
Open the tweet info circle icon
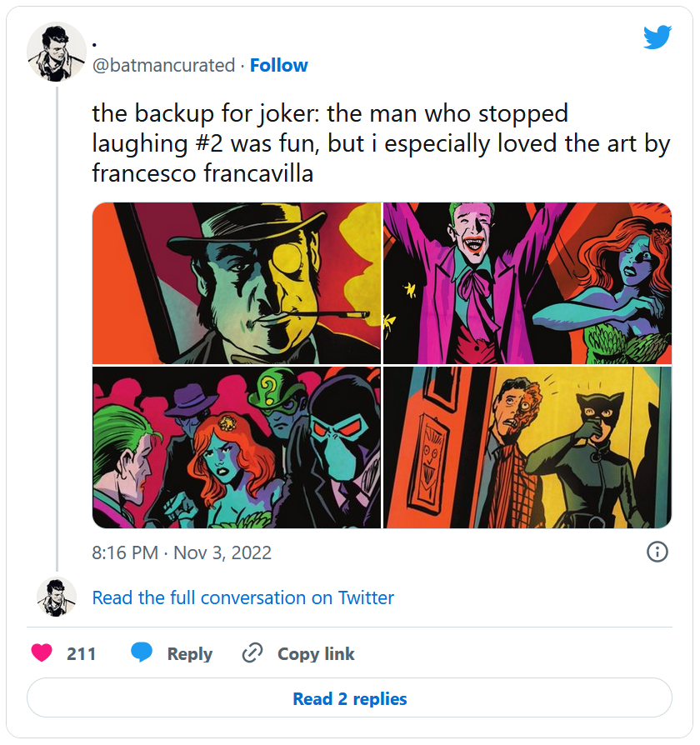click(x=657, y=552)
